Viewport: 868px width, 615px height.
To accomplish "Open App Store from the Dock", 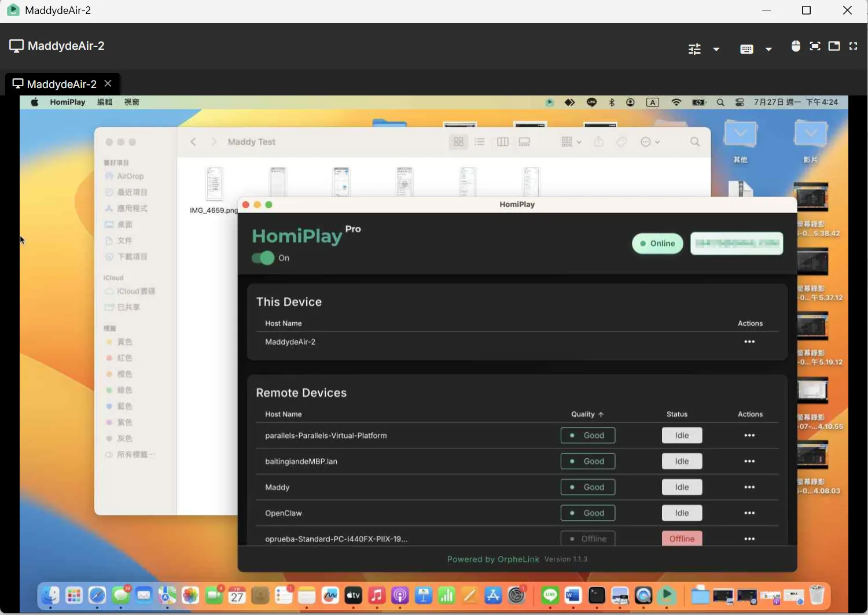I will click(493, 595).
